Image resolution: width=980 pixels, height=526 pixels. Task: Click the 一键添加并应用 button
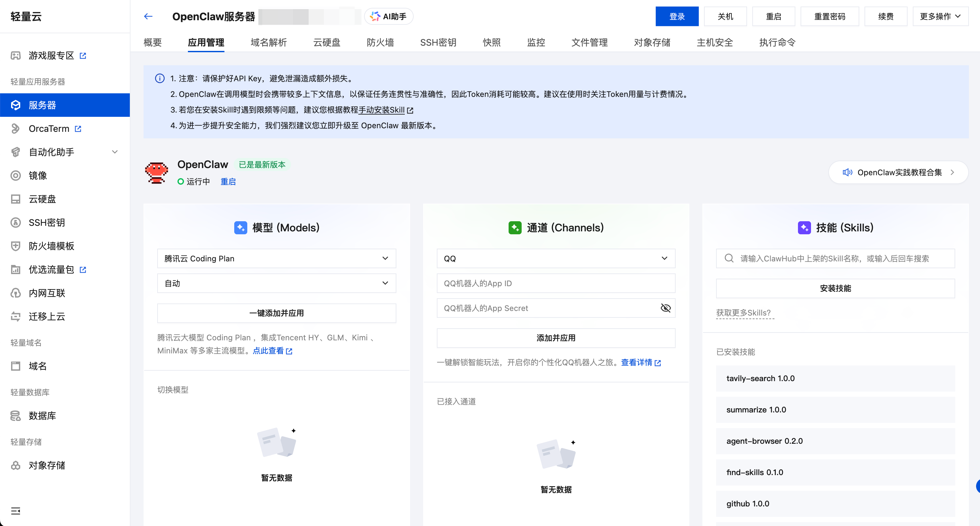[x=277, y=313]
